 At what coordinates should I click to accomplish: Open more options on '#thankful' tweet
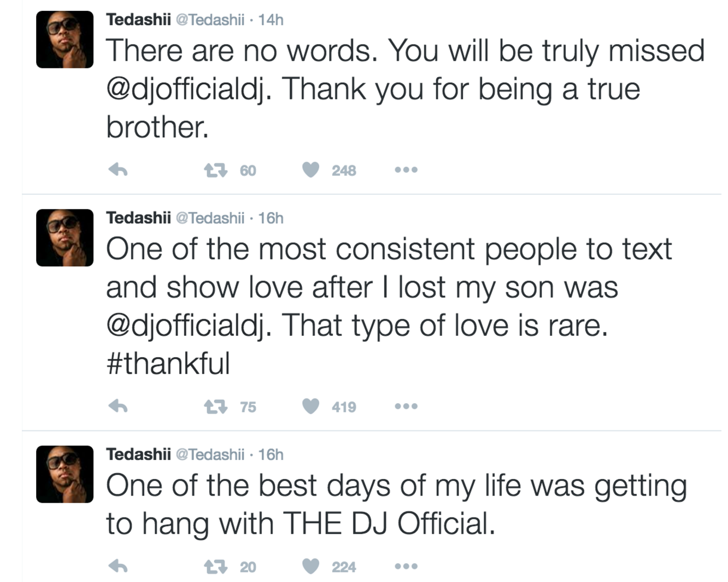point(406,406)
